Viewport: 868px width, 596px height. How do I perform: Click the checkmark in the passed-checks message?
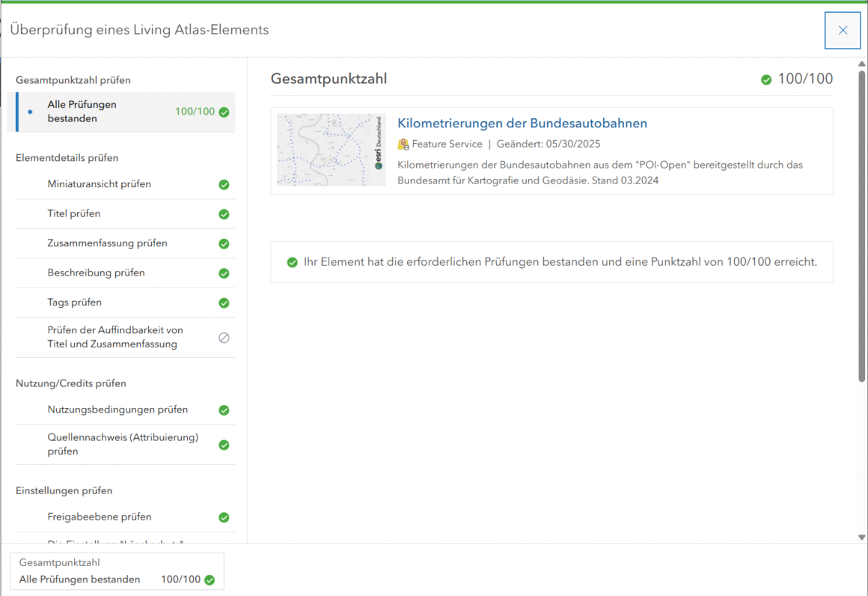[293, 262]
